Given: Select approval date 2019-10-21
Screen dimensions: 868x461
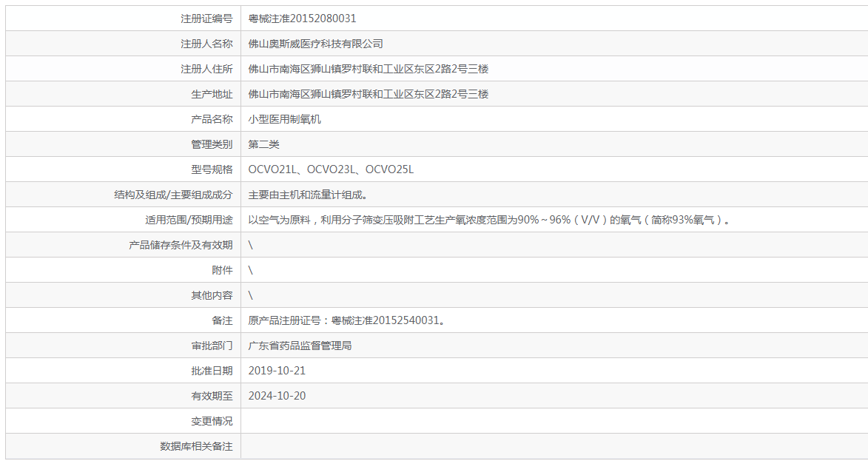Looking at the screenshot, I should (x=277, y=371).
